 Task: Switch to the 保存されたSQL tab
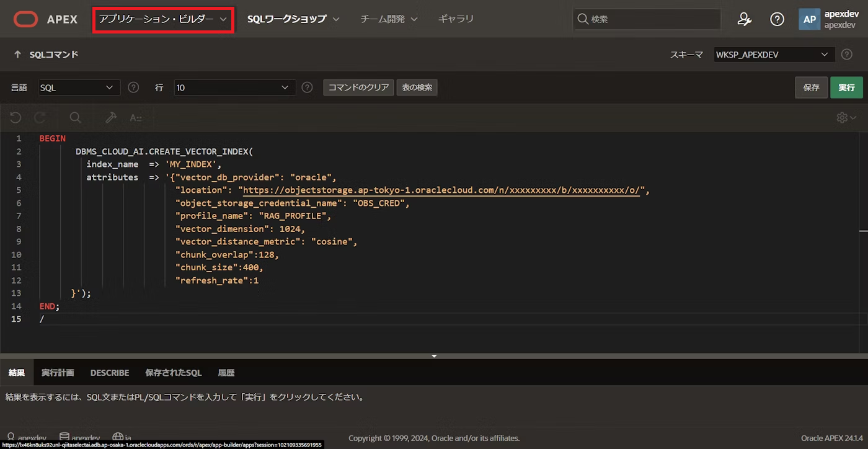pos(174,373)
